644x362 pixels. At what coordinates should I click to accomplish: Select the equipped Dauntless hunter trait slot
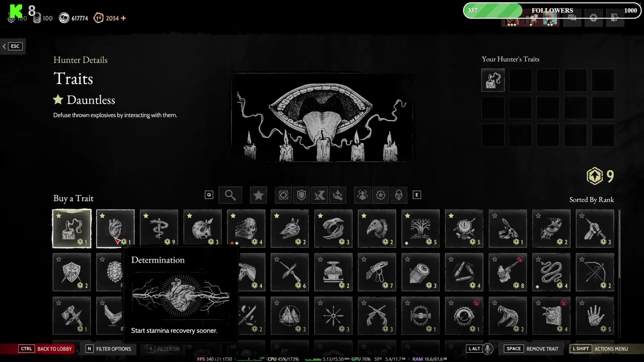pos(493,80)
